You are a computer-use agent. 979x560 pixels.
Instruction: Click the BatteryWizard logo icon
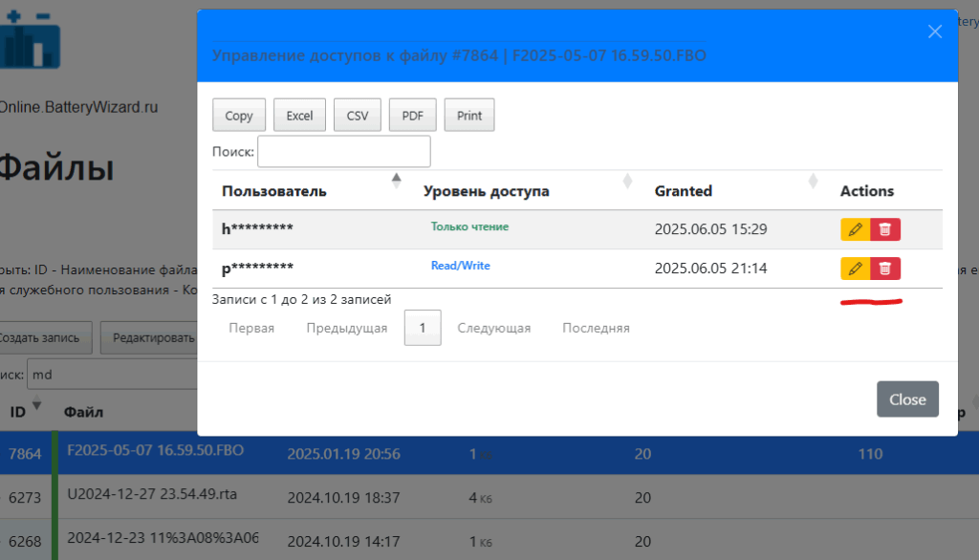pyautogui.click(x=31, y=38)
